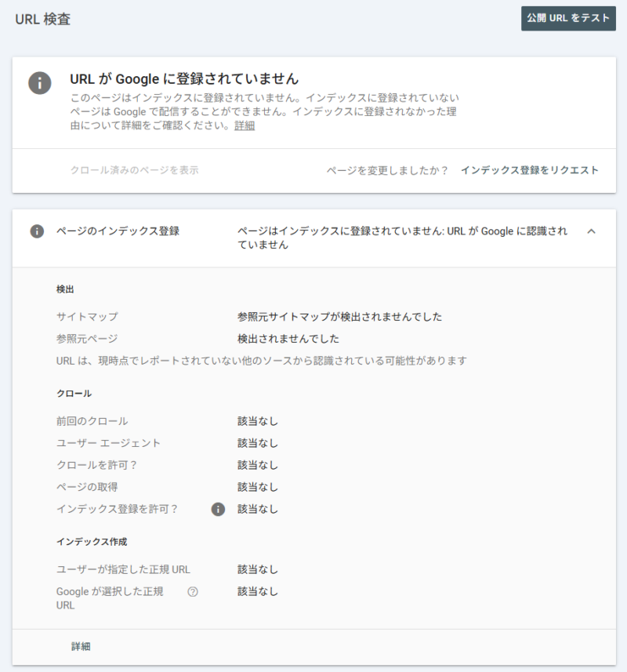Click the info icon next to "インデックス登録を許可？"

coord(218,509)
